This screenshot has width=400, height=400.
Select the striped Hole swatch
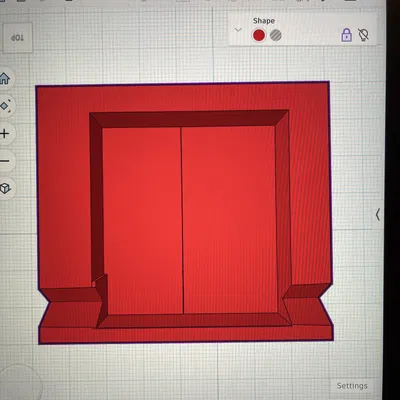[276, 35]
